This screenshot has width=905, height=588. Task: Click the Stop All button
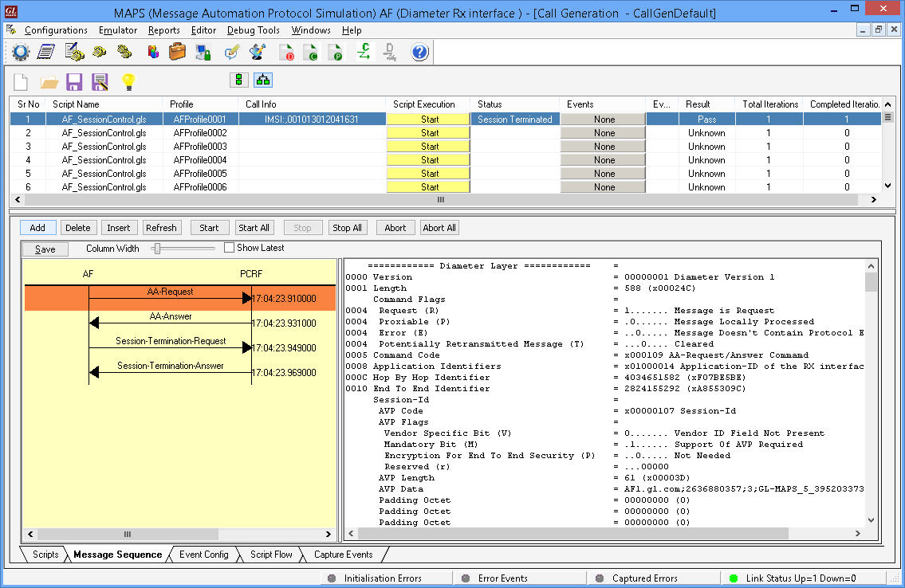point(348,228)
